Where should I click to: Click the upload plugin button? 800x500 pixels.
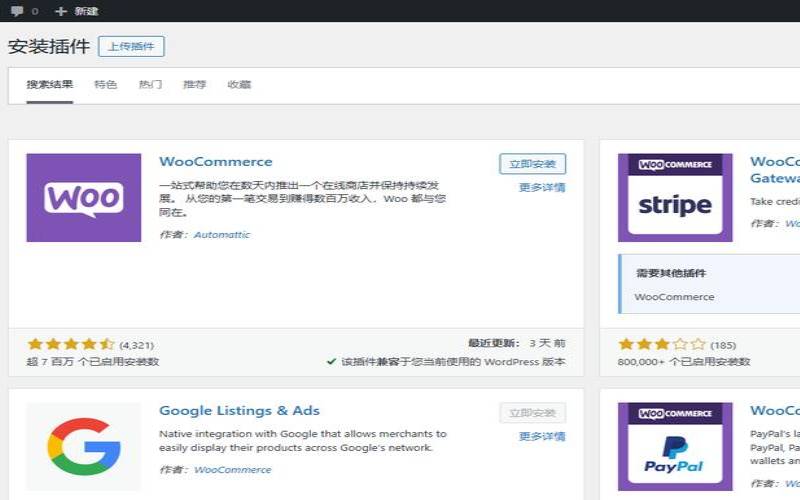[131, 46]
